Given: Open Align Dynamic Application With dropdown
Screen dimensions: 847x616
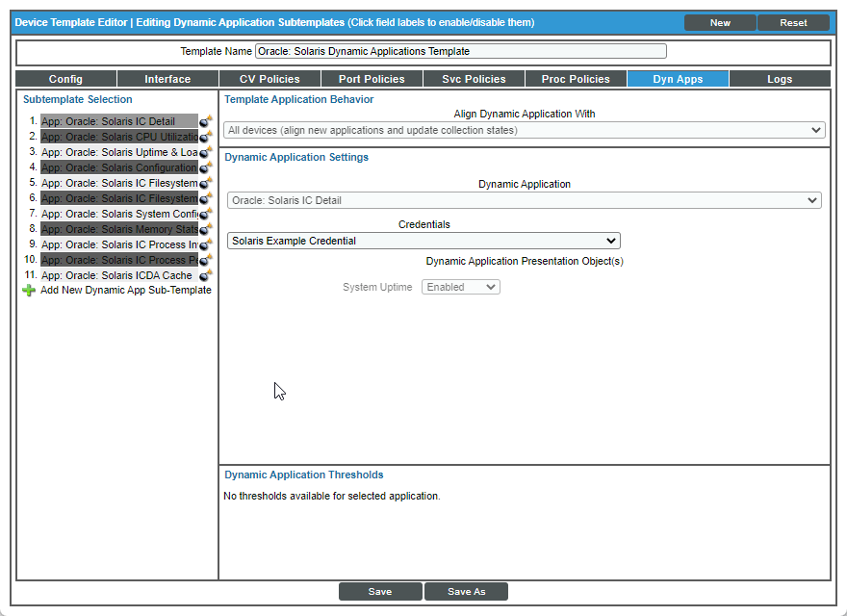Looking at the screenshot, I should click(524, 130).
